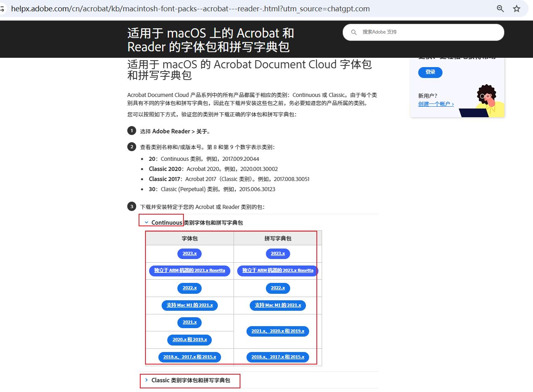Download the 2023.x spelling dictionary pack

(x=278, y=254)
